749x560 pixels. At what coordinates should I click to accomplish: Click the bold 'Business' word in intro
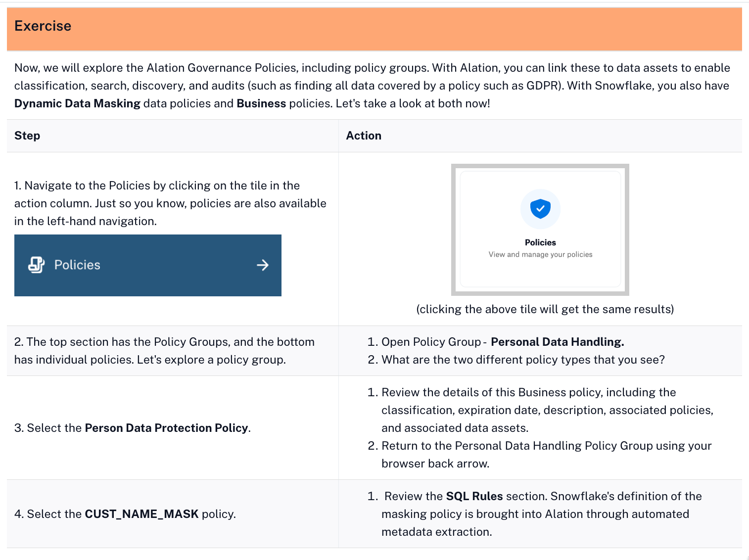pyautogui.click(x=261, y=103)
